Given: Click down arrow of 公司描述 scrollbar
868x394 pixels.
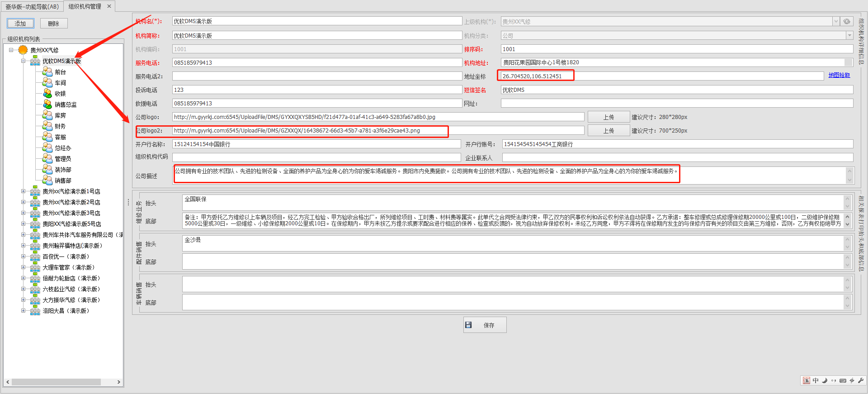Looking at the screenshot, I should (849, 180).
